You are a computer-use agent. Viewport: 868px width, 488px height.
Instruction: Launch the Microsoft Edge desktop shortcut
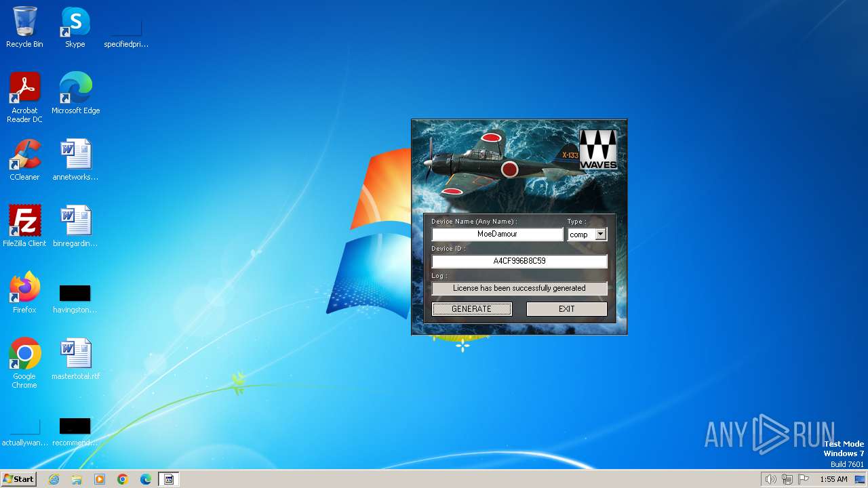(75, 93)
